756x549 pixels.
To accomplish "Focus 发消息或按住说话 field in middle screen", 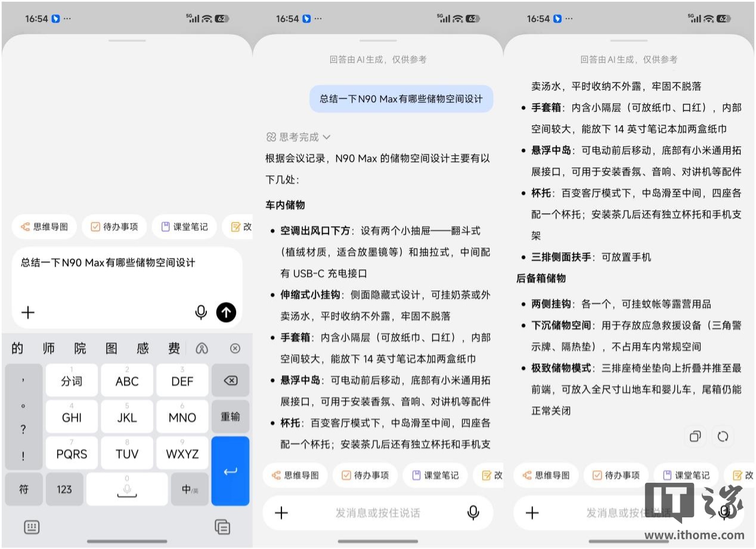I will [x=377, y=513].
